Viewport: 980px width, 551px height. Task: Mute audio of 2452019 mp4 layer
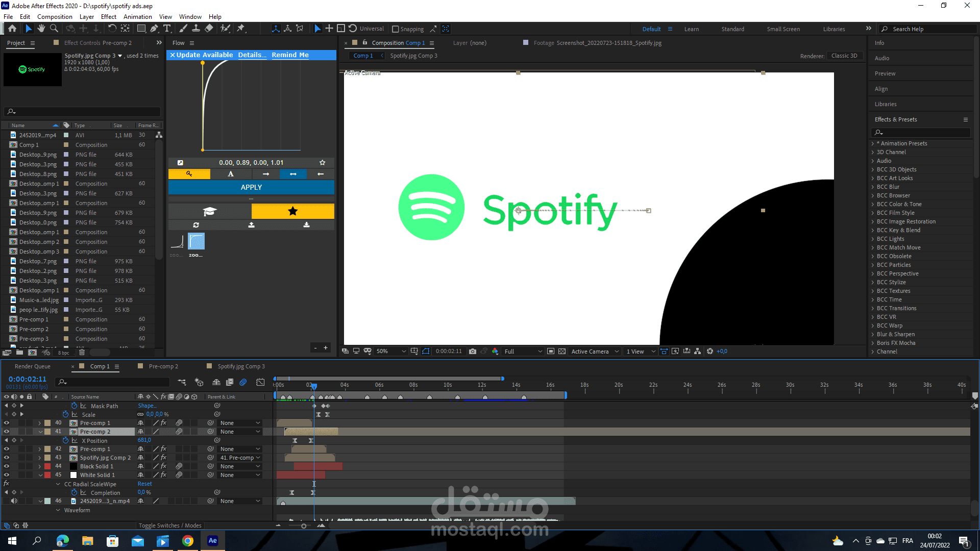(x=14, y=501)
